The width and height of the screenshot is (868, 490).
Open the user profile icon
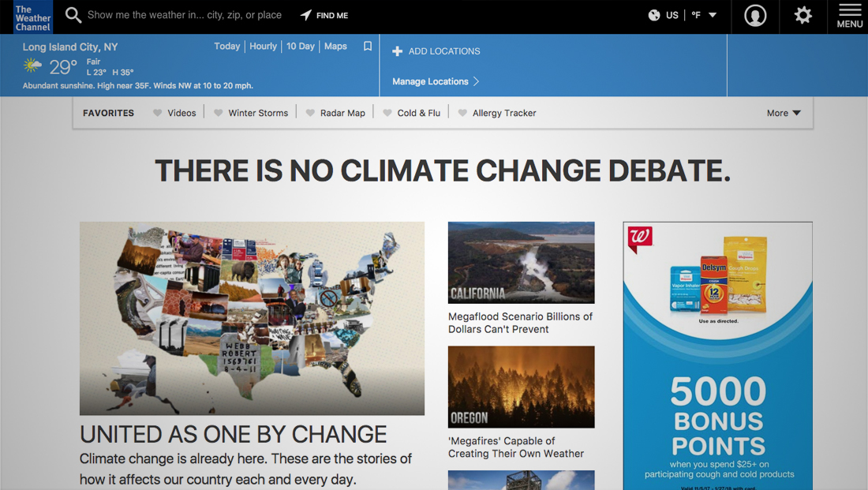coord(755,16)
